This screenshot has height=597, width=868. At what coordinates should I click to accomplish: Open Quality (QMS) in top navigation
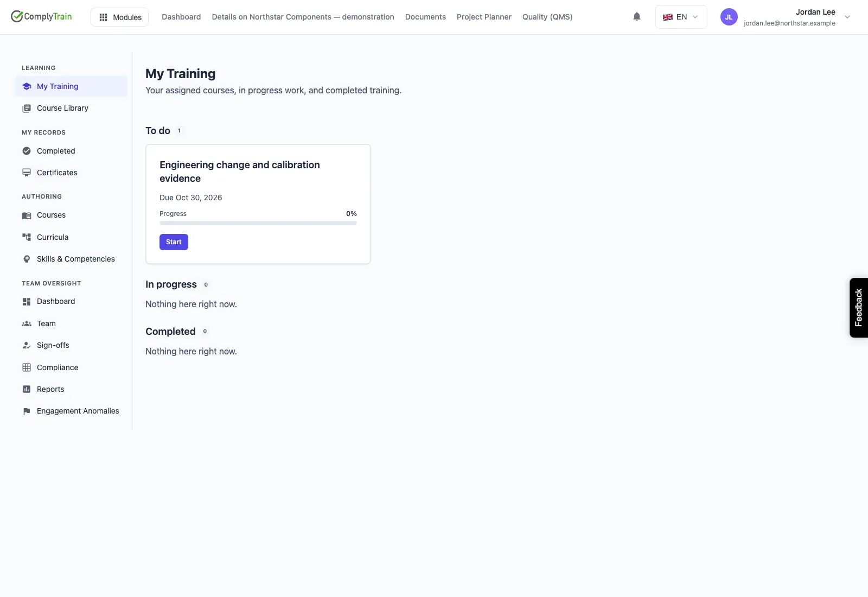click(x=547, y=17)
